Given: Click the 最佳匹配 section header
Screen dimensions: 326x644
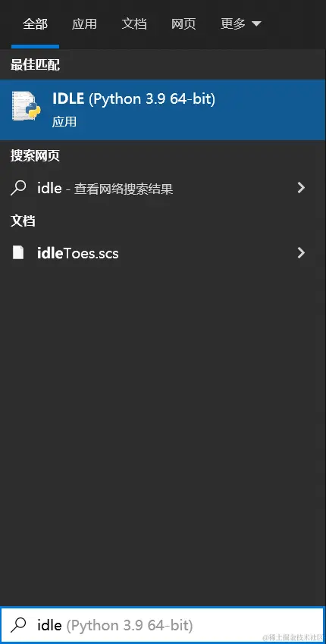Looking at the screenshot, I should [36, 64].
